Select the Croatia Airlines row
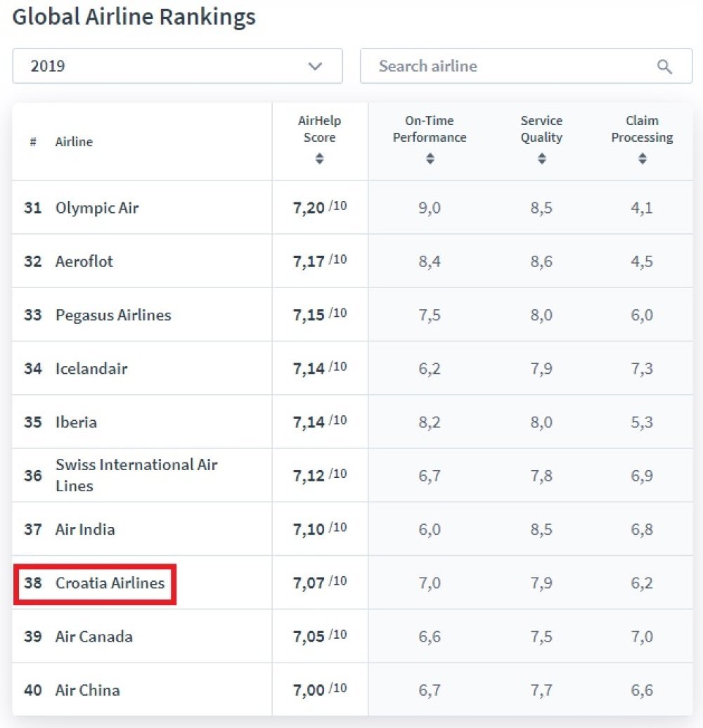This screenshot has height=728, width=703. coord(110,583)
